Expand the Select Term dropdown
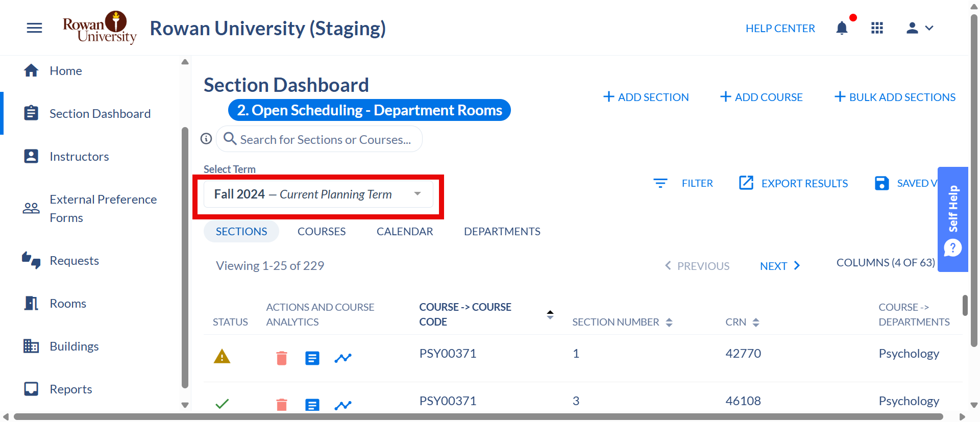 point(318,194)
